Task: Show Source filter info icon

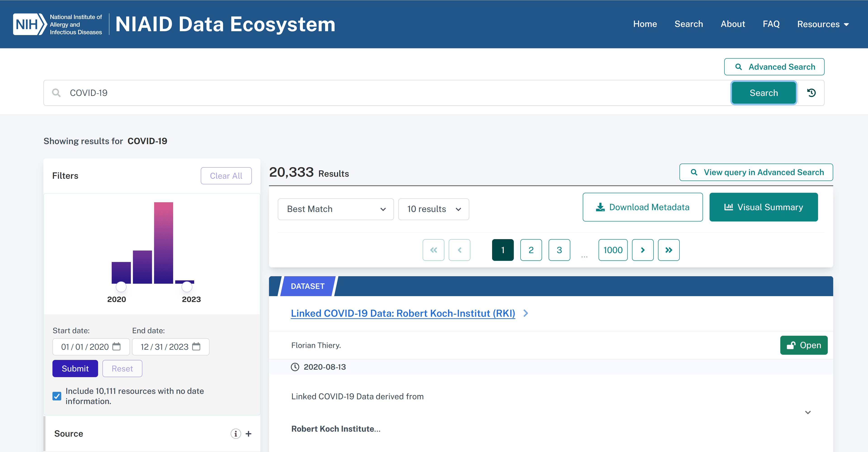Action: click(x=236, y=433)
